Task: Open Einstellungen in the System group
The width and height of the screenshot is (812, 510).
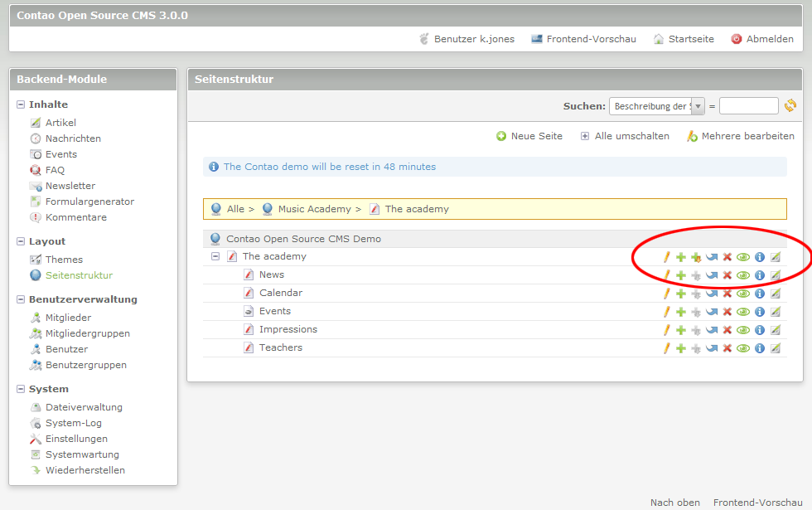Action: (x=76, y=439)
